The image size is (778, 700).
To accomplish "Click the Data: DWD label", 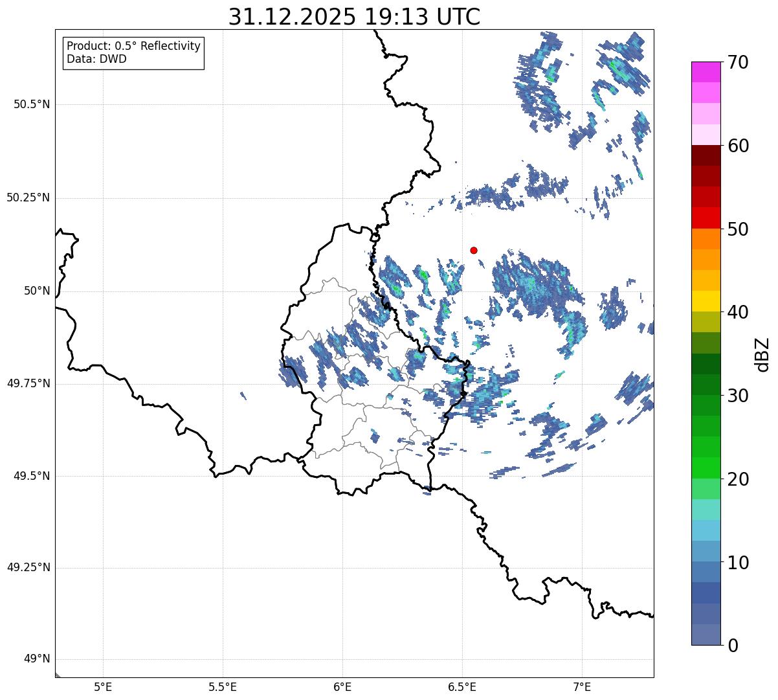I will tap(96, 59).
